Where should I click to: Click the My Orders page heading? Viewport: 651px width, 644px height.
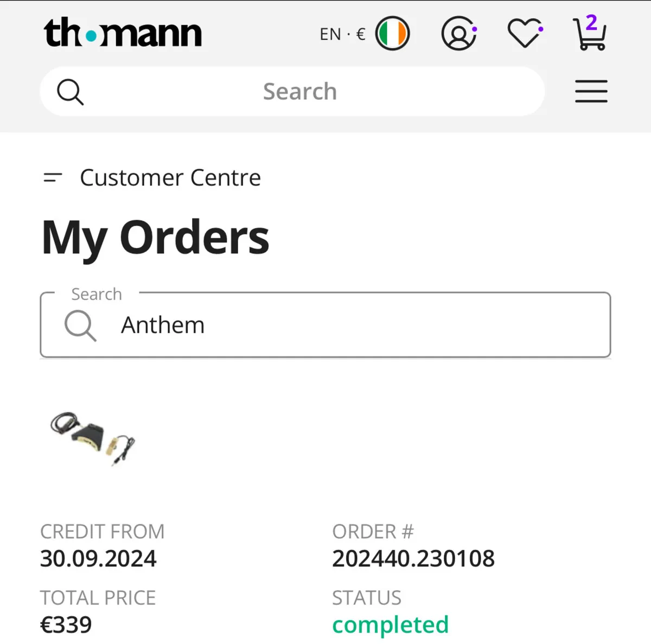click(x=156, y=238)
